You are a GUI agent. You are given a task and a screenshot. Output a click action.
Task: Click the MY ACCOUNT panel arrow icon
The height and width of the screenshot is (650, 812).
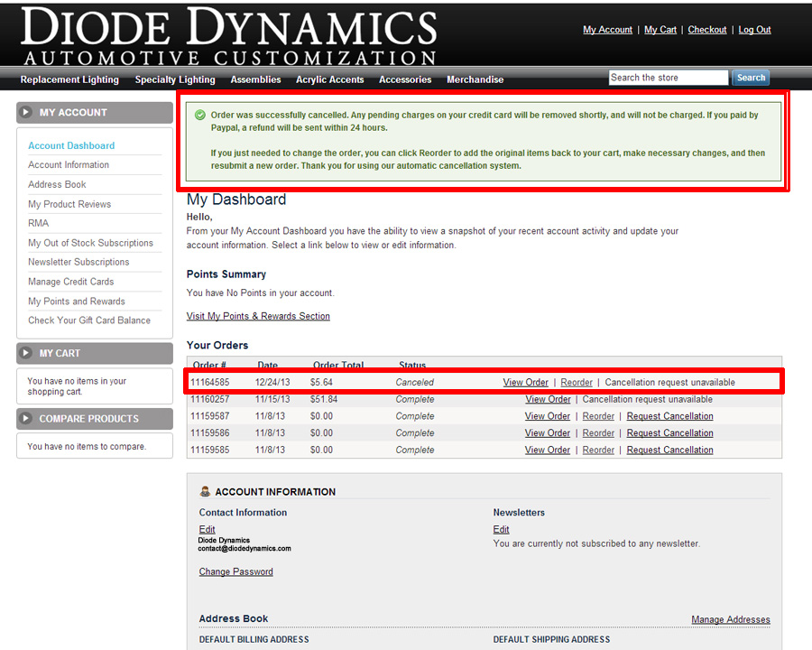25,112
